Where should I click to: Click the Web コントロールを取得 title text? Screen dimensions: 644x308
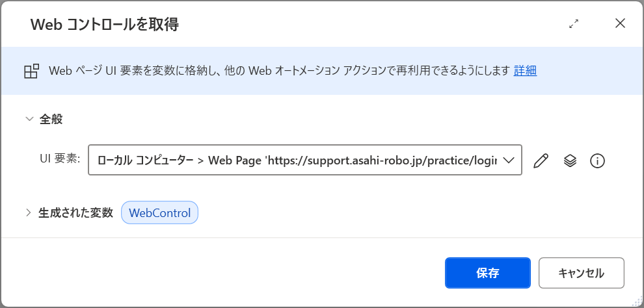pyautogui.click(x=104, y=25)
